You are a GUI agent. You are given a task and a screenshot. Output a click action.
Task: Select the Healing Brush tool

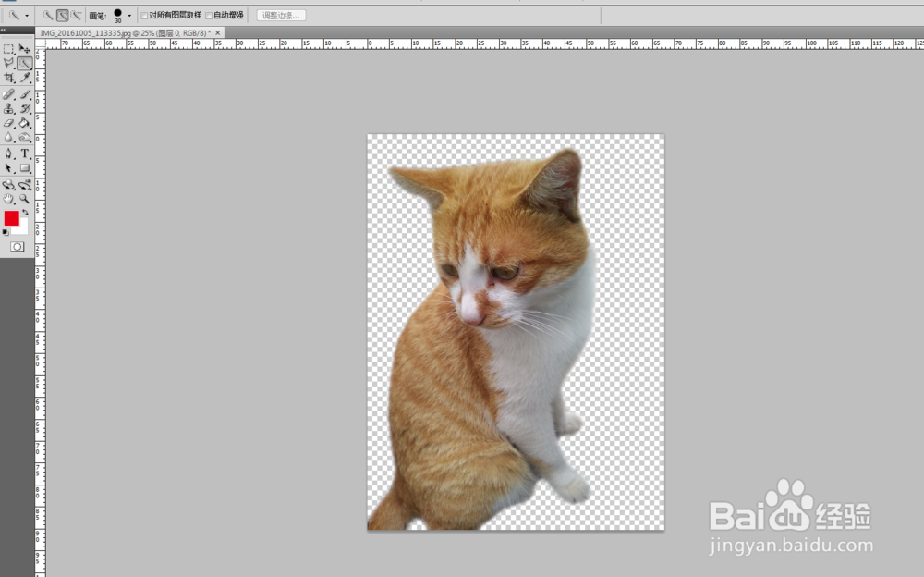(9, 94)
